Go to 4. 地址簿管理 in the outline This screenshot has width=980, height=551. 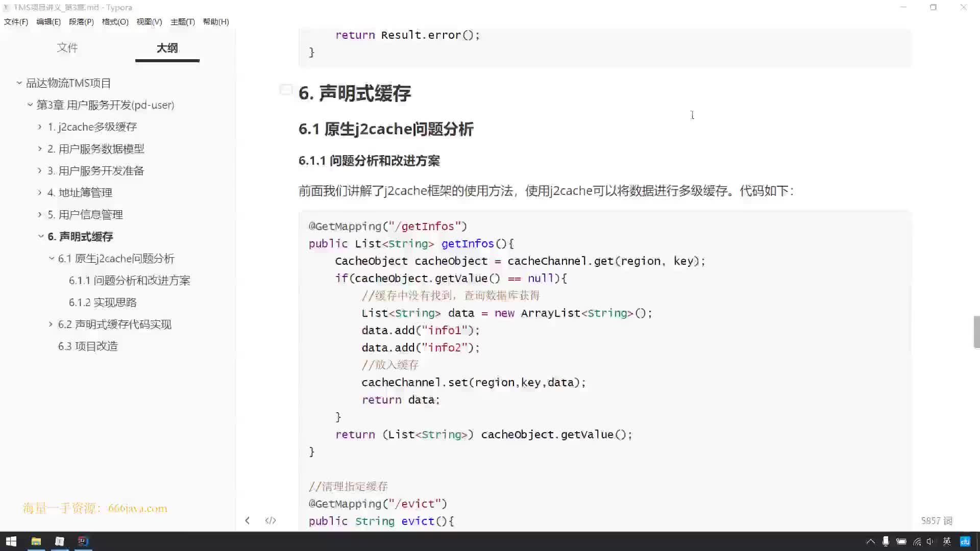point(80,192)
